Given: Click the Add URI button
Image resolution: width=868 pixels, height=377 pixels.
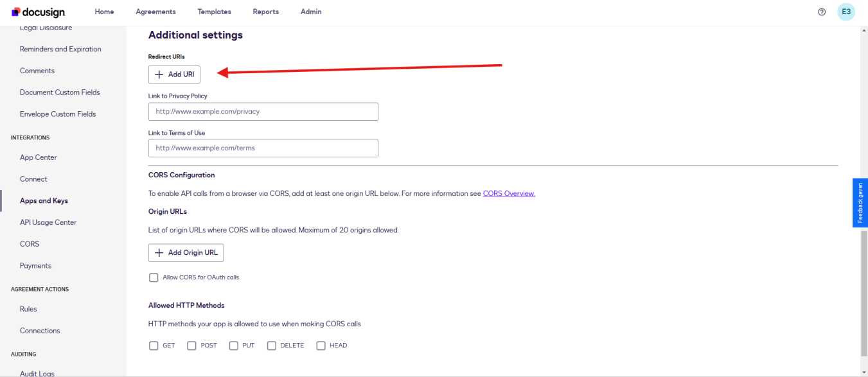Looking at the screenshot, I should [x=175, y=75].
